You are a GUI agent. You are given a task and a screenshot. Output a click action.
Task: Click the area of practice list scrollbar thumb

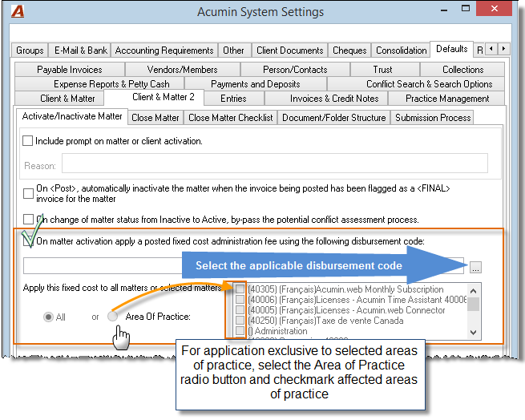[473, 304]
